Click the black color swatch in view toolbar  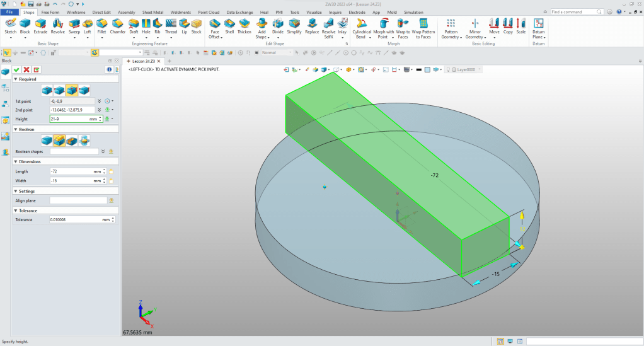pyautogui.click(x=418, y=69)
